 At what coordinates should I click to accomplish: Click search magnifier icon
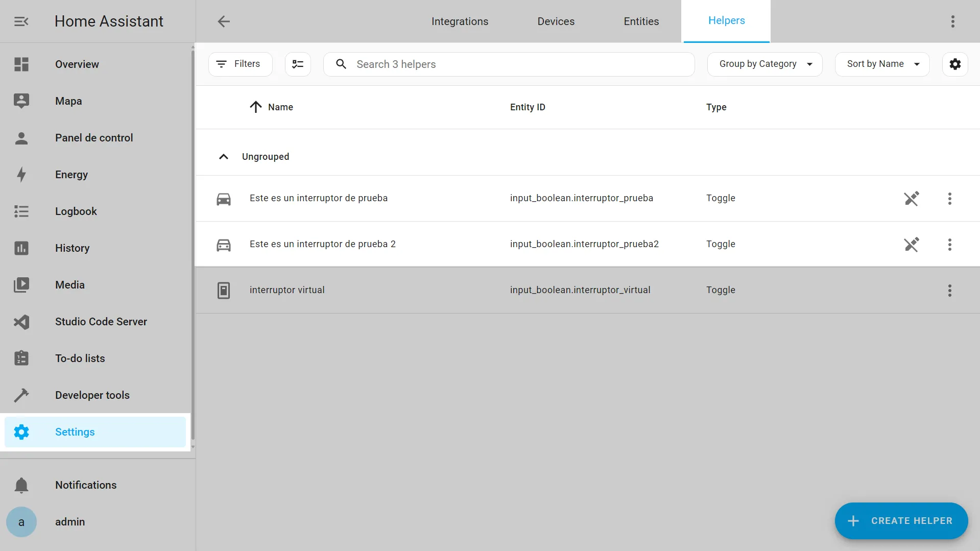point(341,64)
